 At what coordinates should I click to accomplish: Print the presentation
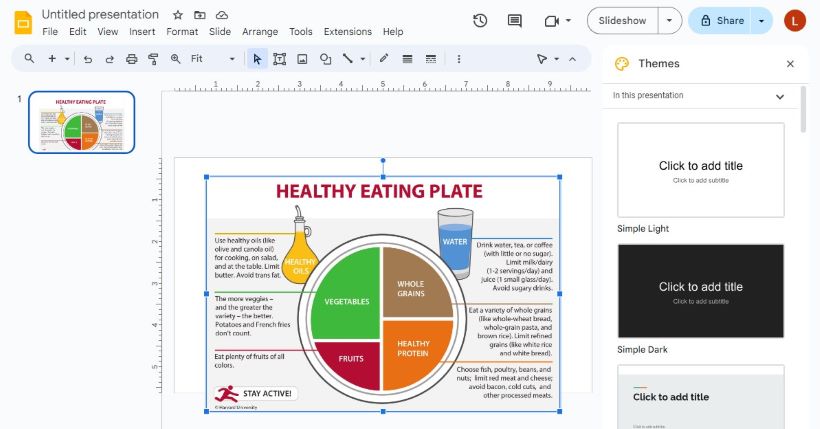[x=132, y=59]
